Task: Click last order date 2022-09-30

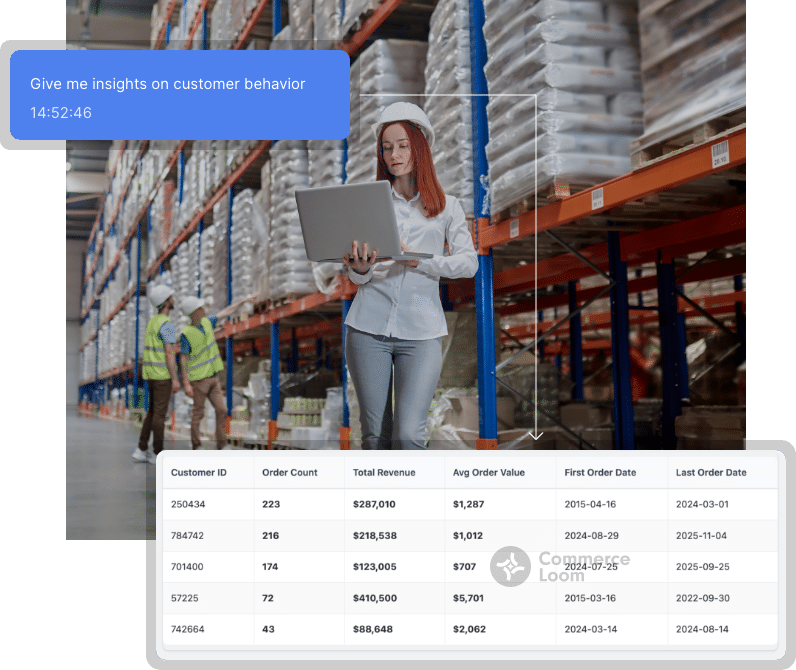Action: click(x=703, y=598)
